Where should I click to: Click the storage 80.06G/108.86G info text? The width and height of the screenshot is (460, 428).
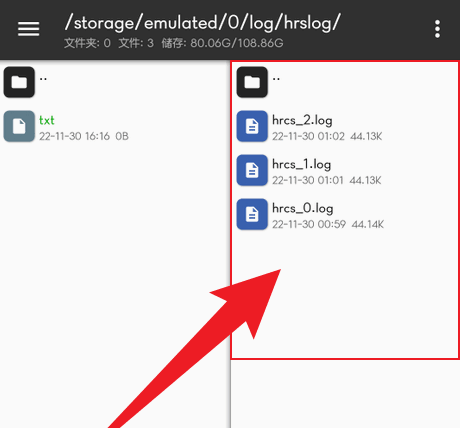click(222, 43)
